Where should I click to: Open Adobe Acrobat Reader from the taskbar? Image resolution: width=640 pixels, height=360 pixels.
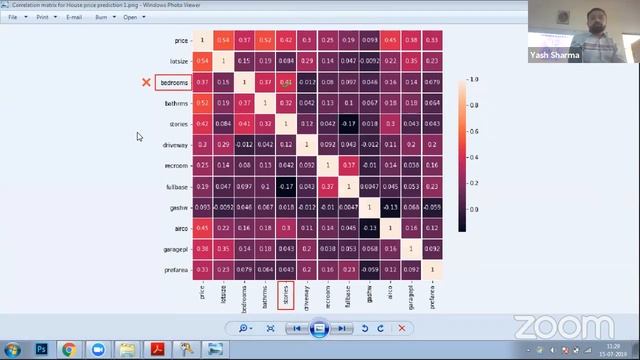pyautogui.click(x=157, y=349)
